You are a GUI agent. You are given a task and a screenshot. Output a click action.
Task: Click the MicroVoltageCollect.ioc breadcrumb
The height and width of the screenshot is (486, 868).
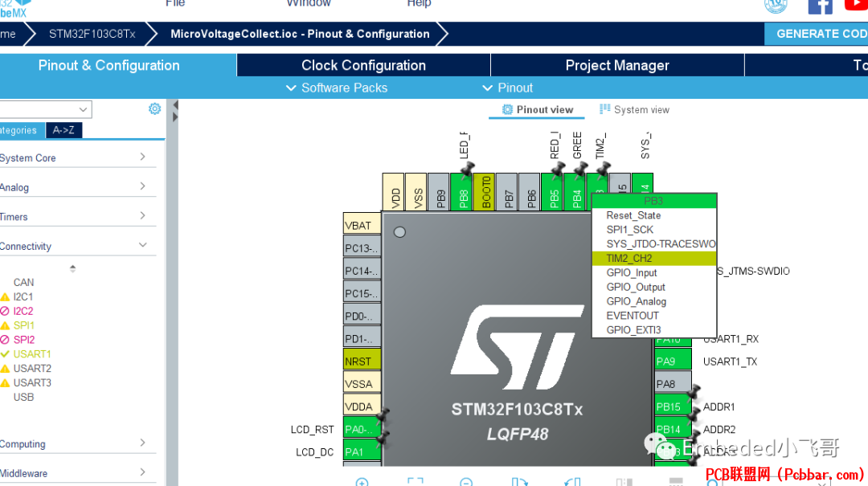click(x=300, y=34)
